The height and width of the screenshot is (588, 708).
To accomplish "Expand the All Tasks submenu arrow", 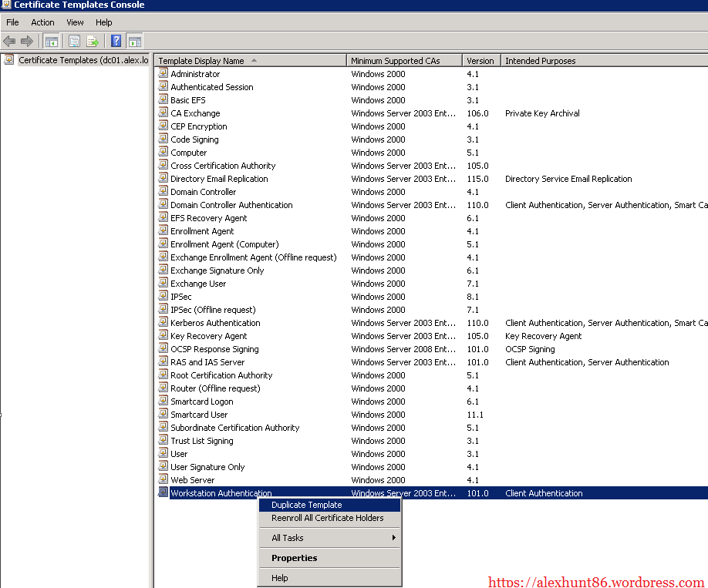I will pos(394,538).
